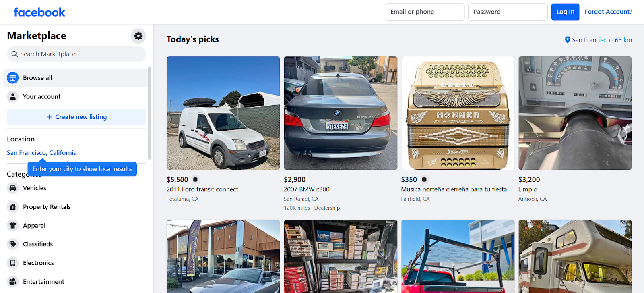Click the Your account person icon
The height and width of the screenshot is (293, 644).
[x=13, y=96]
